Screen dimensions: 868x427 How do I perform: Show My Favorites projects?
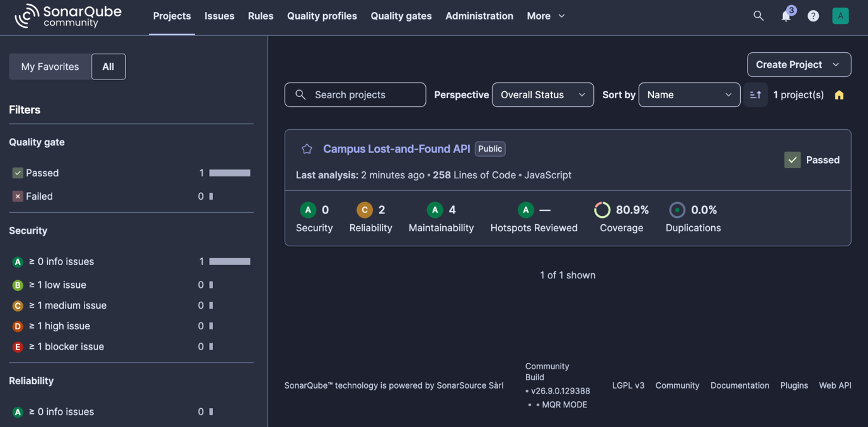tap(50, 67)
